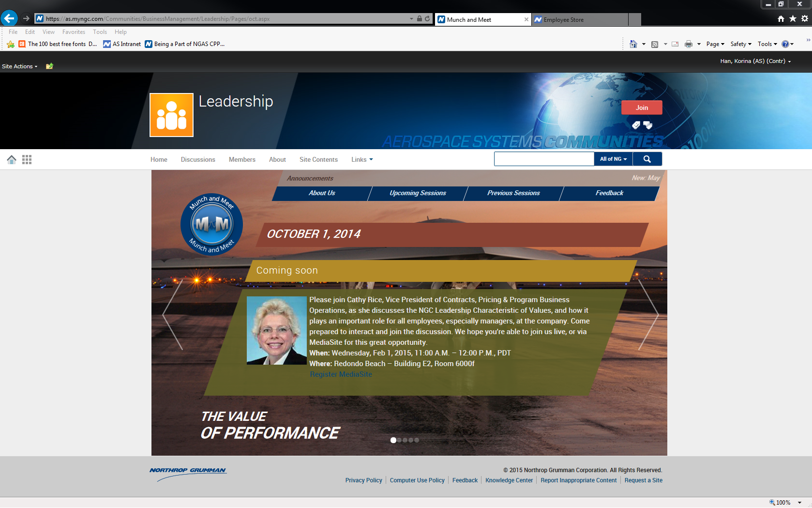The image size is (812, 508).
Task: Click the Navigate Up folder icon
Action: (x=49, y=66)
